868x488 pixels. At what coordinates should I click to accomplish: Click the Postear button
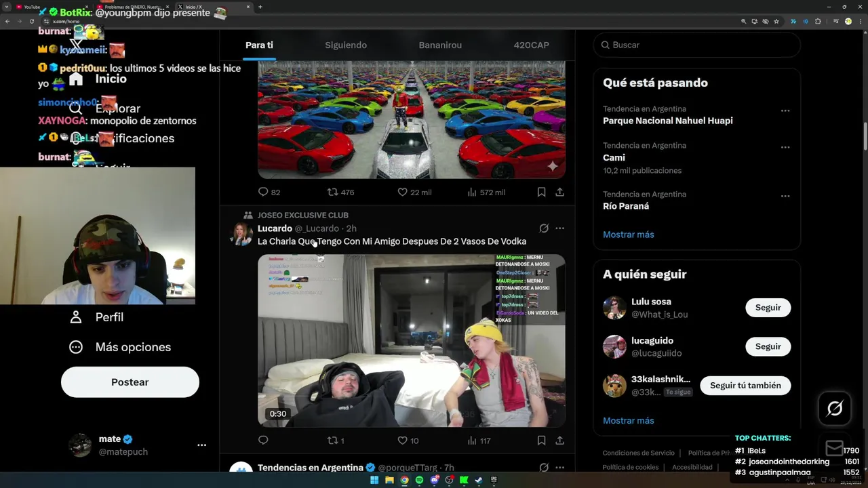tap(130, 382)
